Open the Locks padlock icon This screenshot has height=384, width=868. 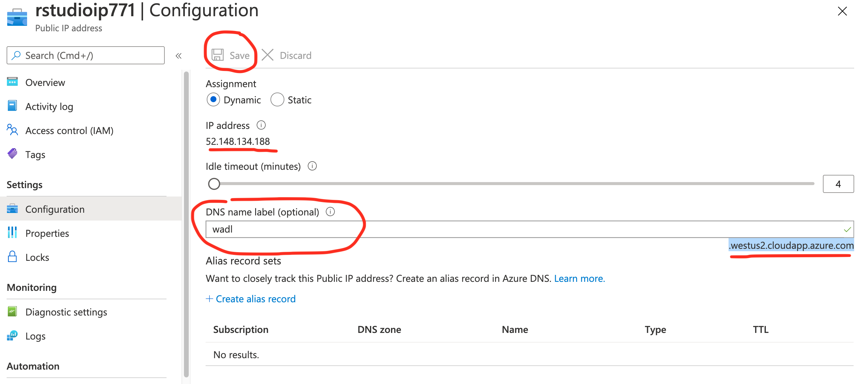(x=12, y=257)
